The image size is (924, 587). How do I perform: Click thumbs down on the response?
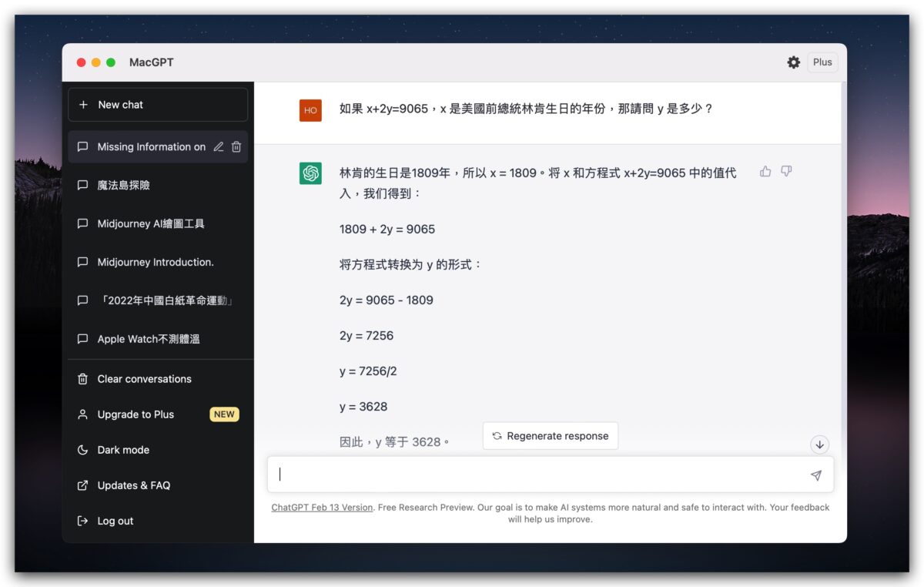pos(786,172)
